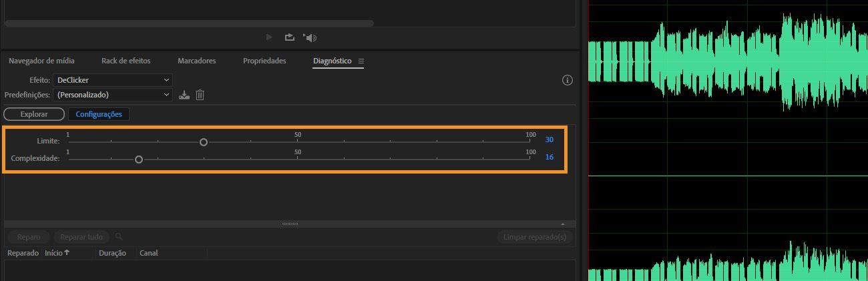This screenshot has width=868, height=281.
Task: Click the Limpar reparado(s) button
Action: (x=535, y=237)
